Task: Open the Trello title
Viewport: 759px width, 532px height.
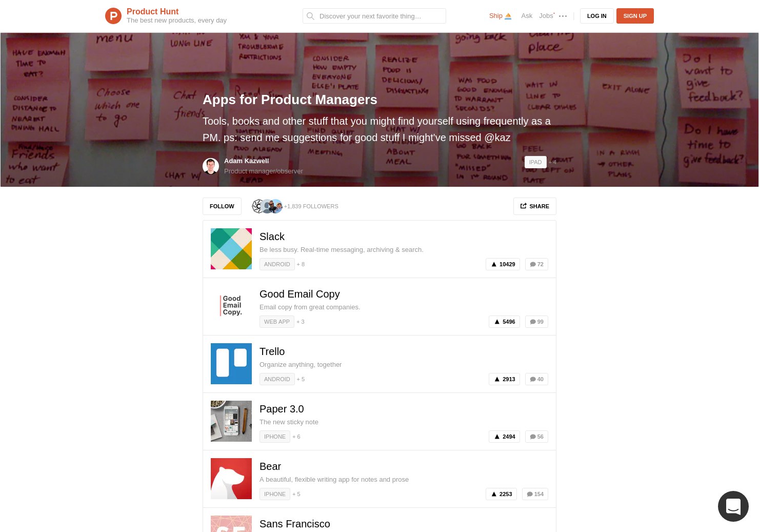Action: (272, 351)
